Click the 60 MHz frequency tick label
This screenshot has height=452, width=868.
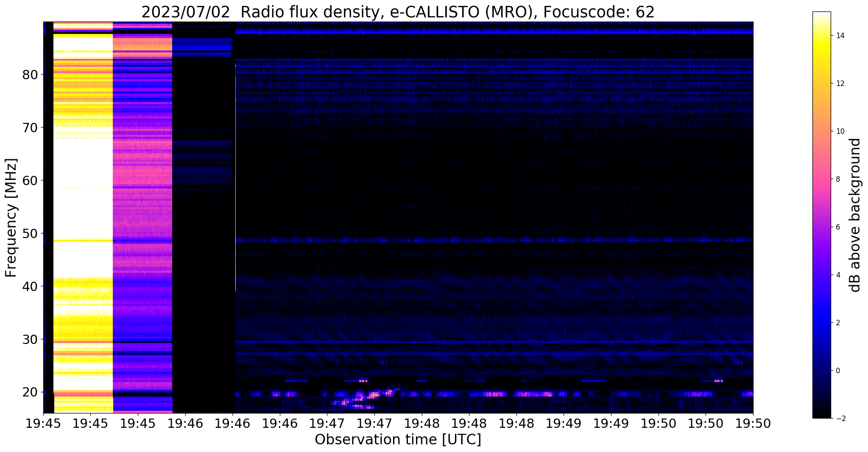point(31,181)
